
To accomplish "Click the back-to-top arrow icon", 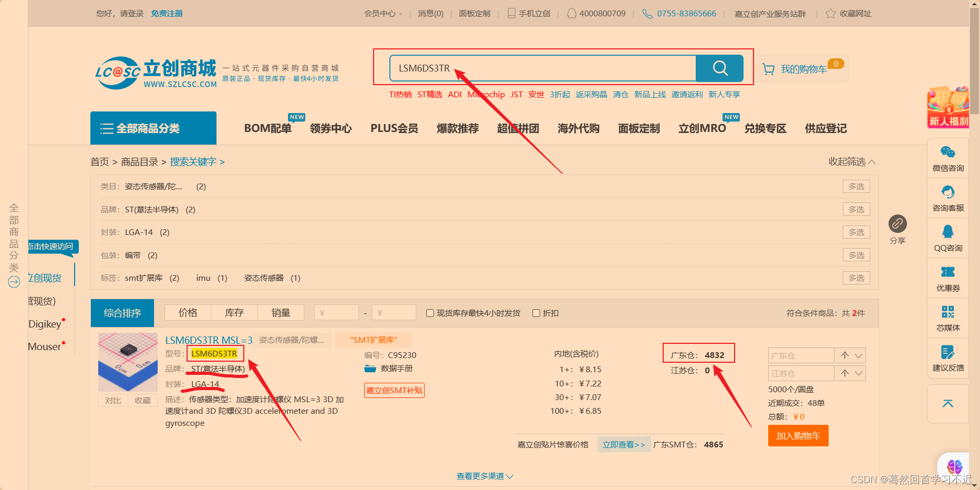I will (948, 403).
